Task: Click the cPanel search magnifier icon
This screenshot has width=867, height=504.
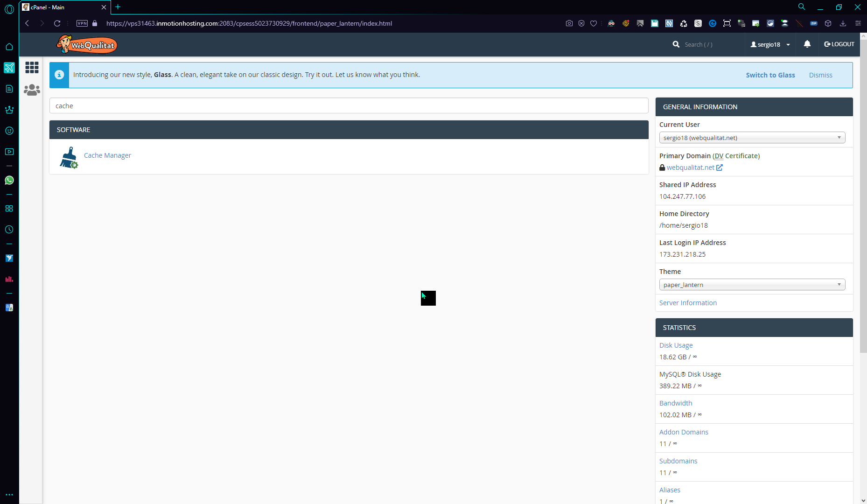Action: (676, 44)
